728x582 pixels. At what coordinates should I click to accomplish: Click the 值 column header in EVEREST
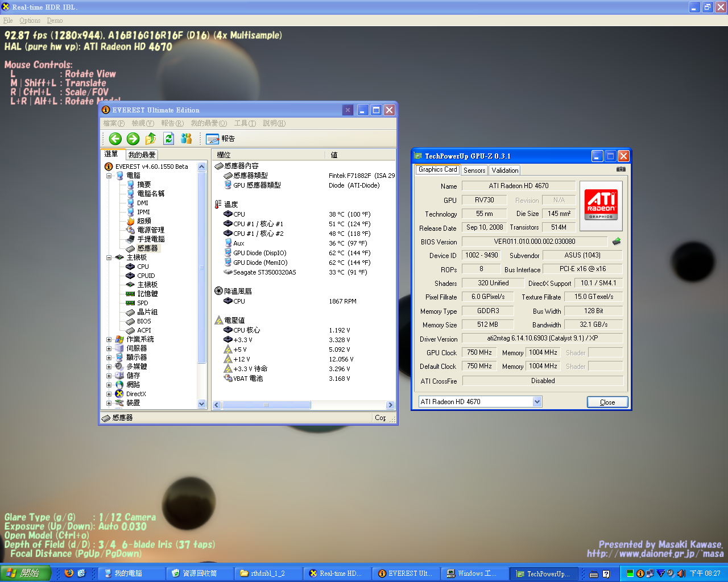[x=360, y=155]
